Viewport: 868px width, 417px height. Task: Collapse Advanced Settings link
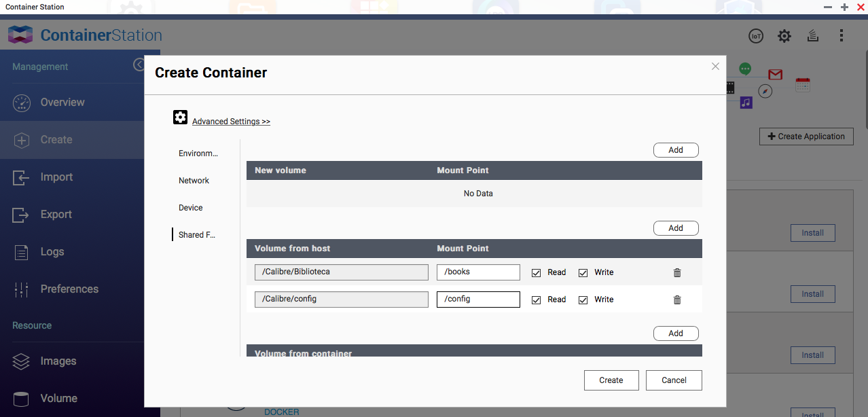[x=231, y=122]
